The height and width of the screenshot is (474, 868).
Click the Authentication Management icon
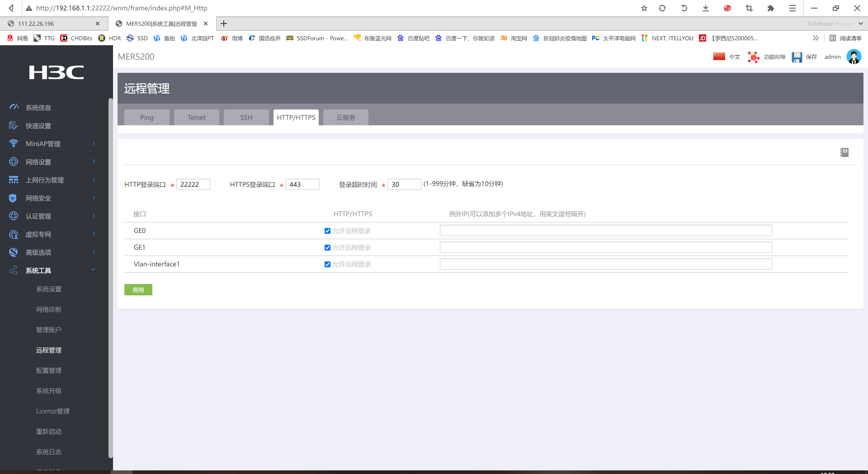(x=14, y=216)
